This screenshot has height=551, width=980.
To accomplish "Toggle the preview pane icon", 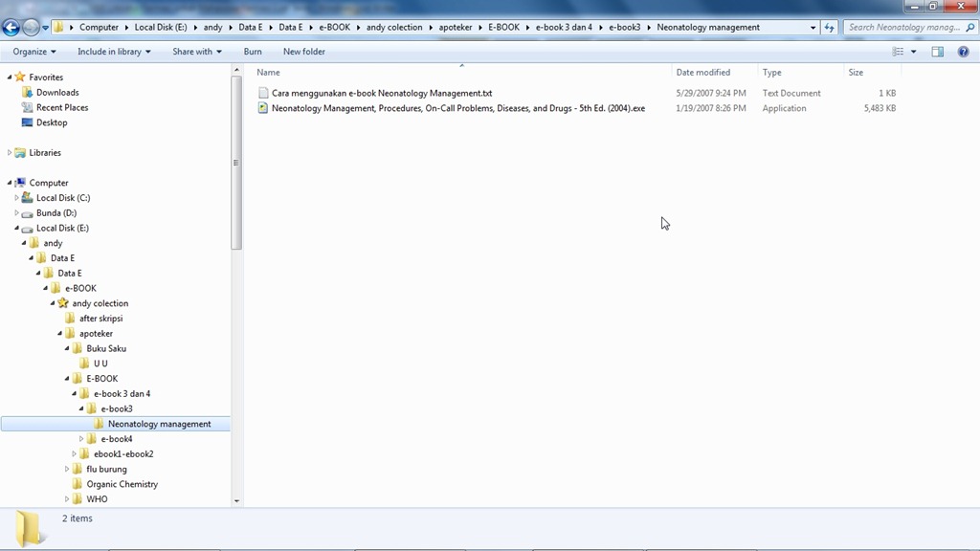I will tap(938, 52).
